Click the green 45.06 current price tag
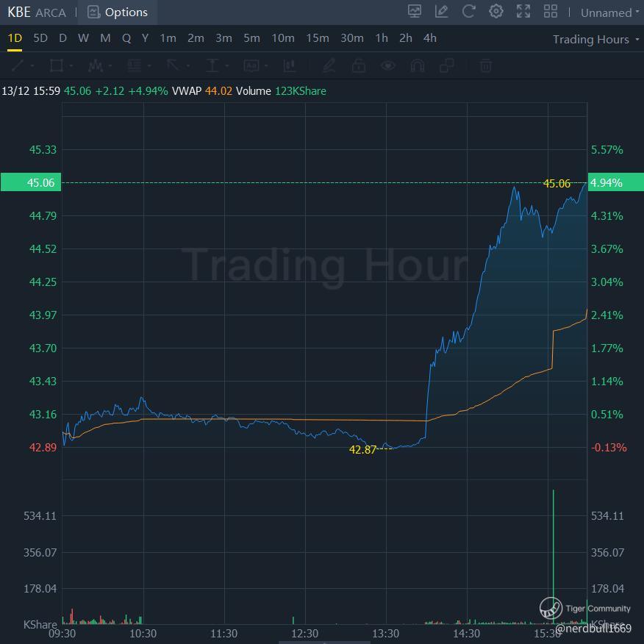 point(31,182)
